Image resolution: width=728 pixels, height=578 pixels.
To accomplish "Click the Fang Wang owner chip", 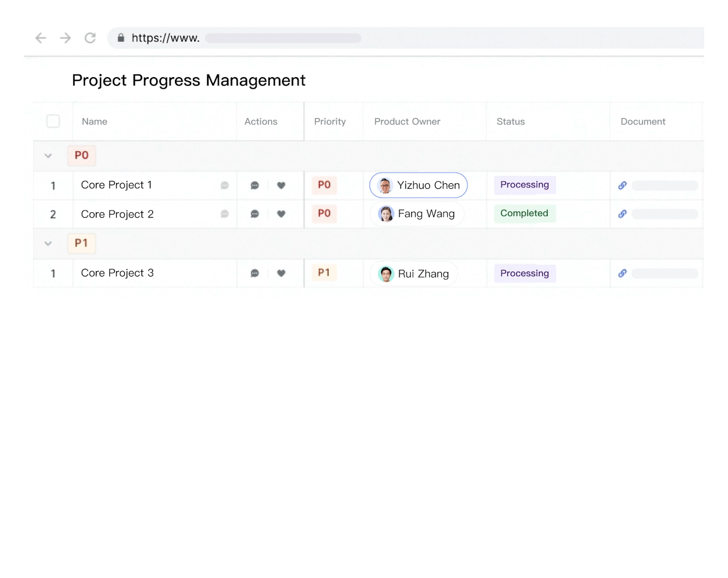I will pos(417,214).
